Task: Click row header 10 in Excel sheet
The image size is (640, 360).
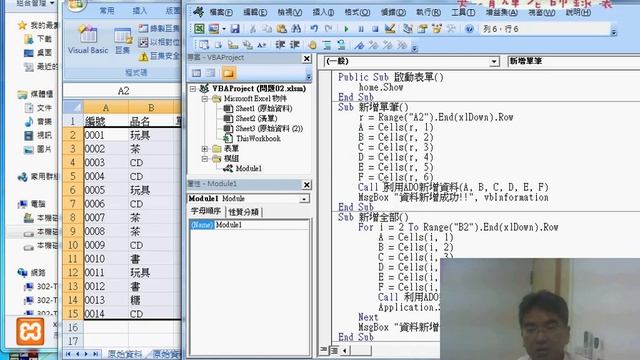Action: [73, 245]
